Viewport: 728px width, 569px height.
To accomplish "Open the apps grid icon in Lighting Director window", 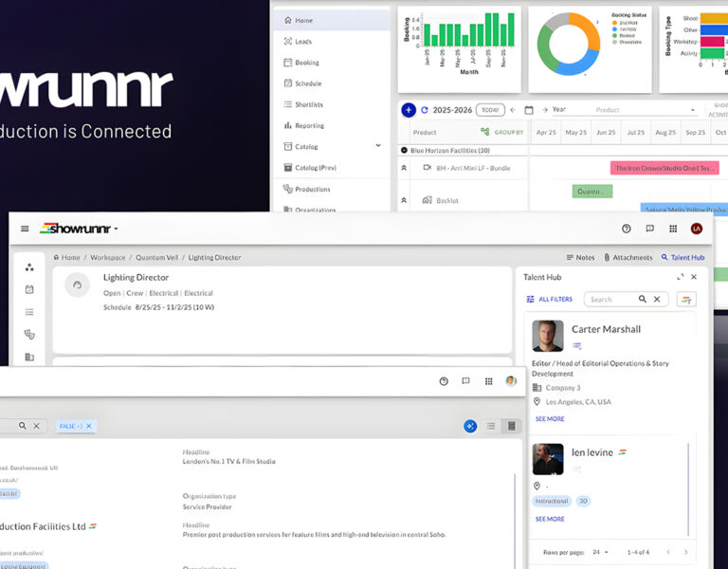I will (673, 229).
